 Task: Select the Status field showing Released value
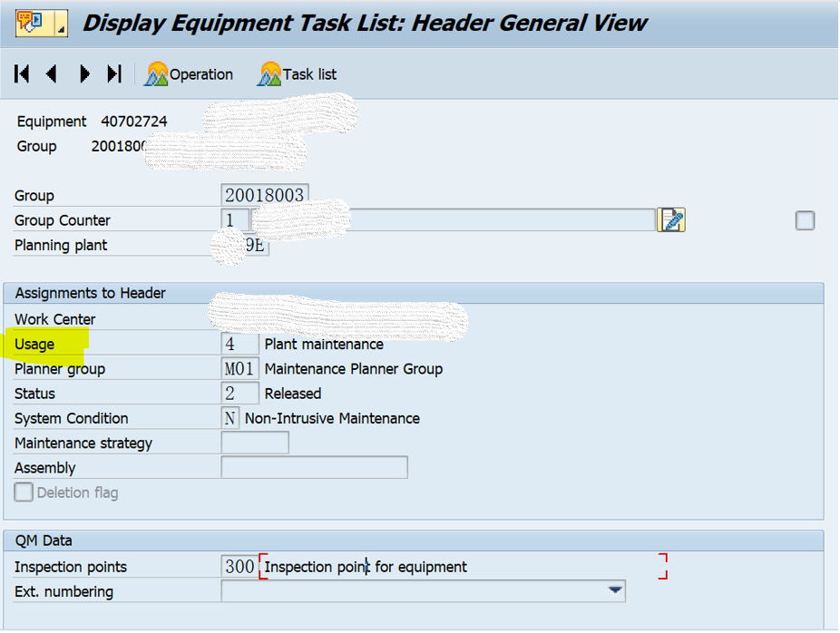[239, 393]
